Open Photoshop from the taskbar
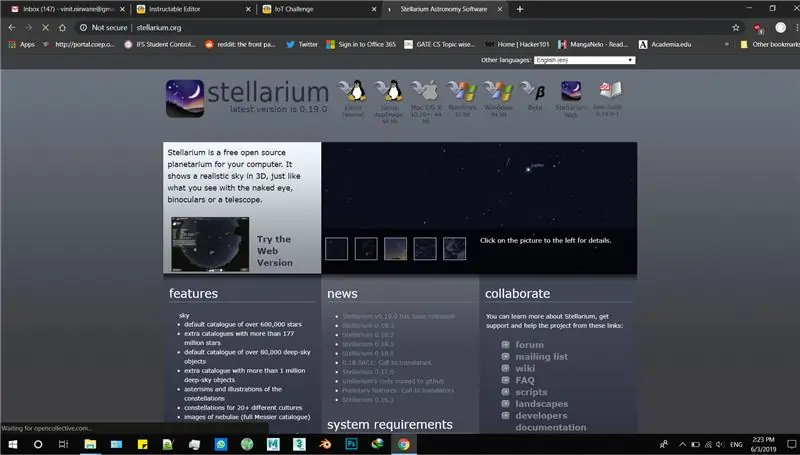 coord(351,444)
